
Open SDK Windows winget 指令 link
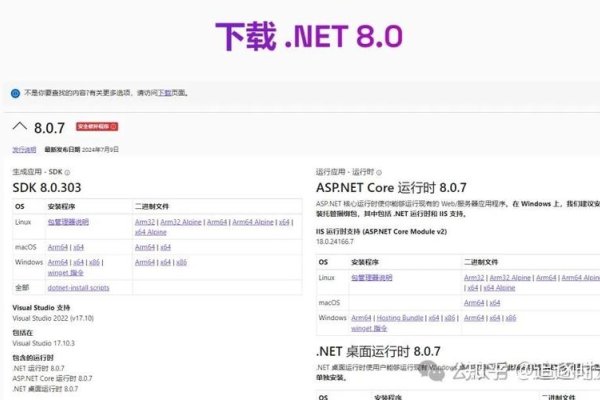[x=65, y=273]
